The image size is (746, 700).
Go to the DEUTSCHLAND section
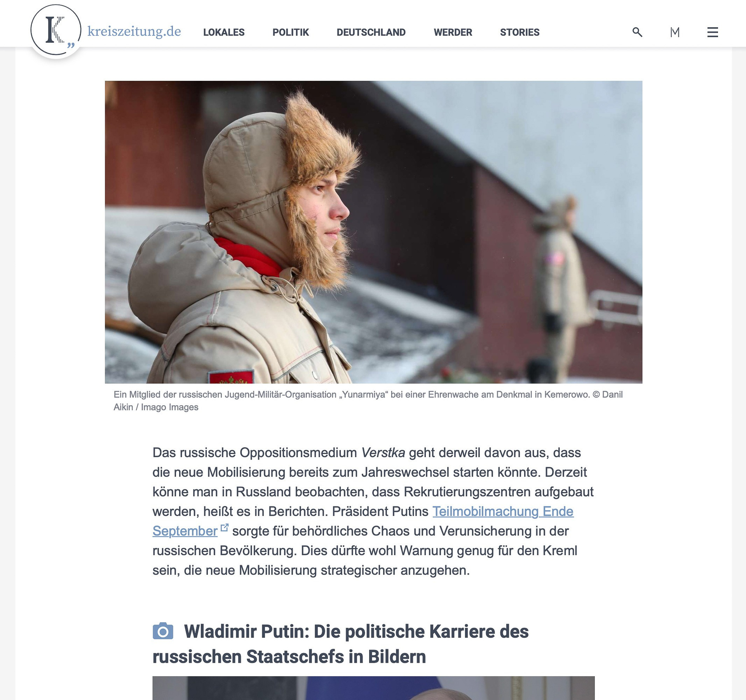tap(371, 32)
